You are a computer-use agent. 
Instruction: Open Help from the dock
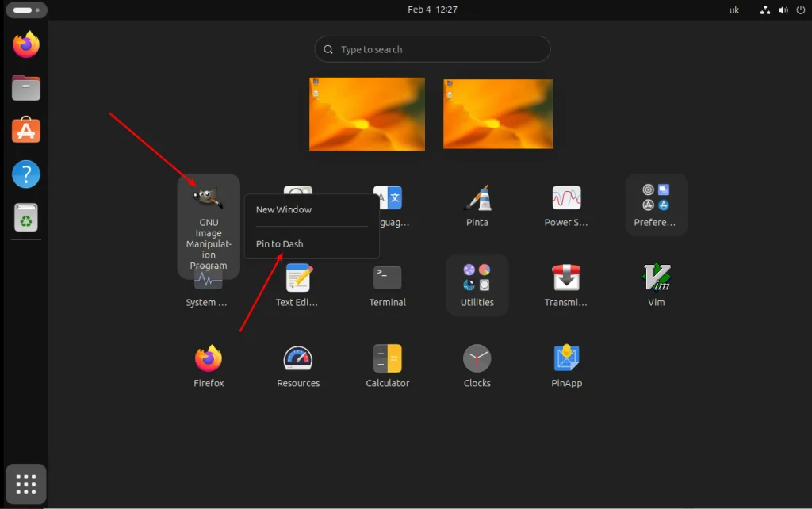coord(26,174)
